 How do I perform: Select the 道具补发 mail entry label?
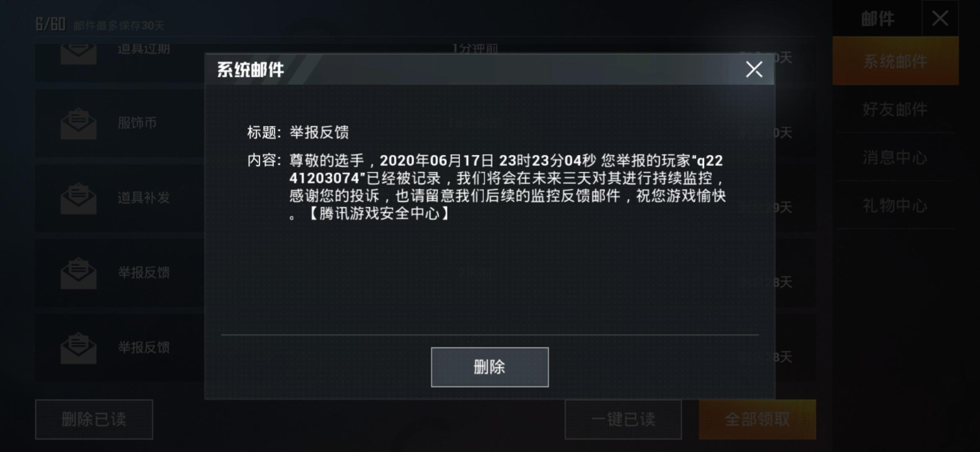[x=144, y=198]
